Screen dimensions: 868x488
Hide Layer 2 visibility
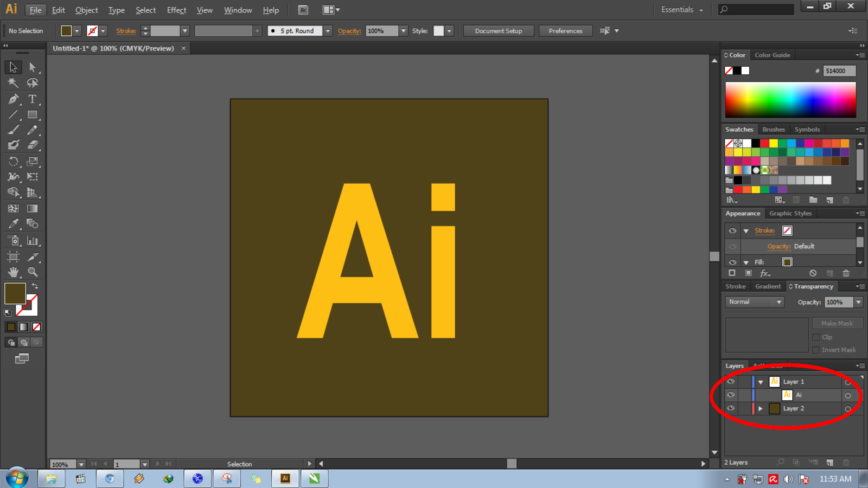point(731,408)
